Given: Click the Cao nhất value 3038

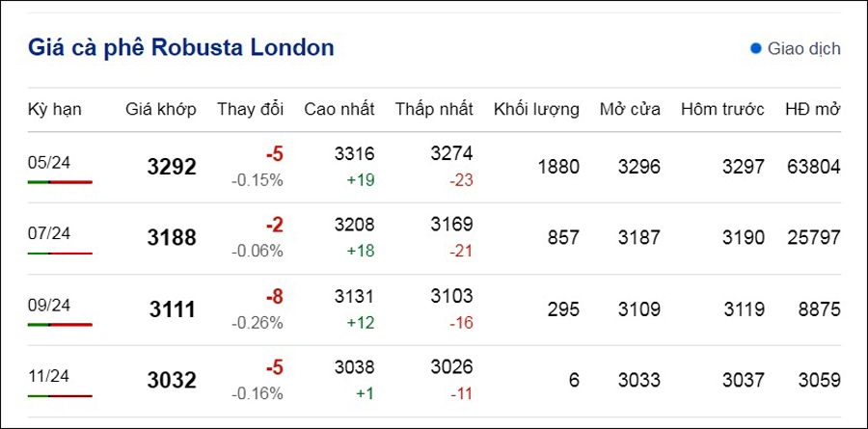Looking at the screenshot, I should 354,367.
